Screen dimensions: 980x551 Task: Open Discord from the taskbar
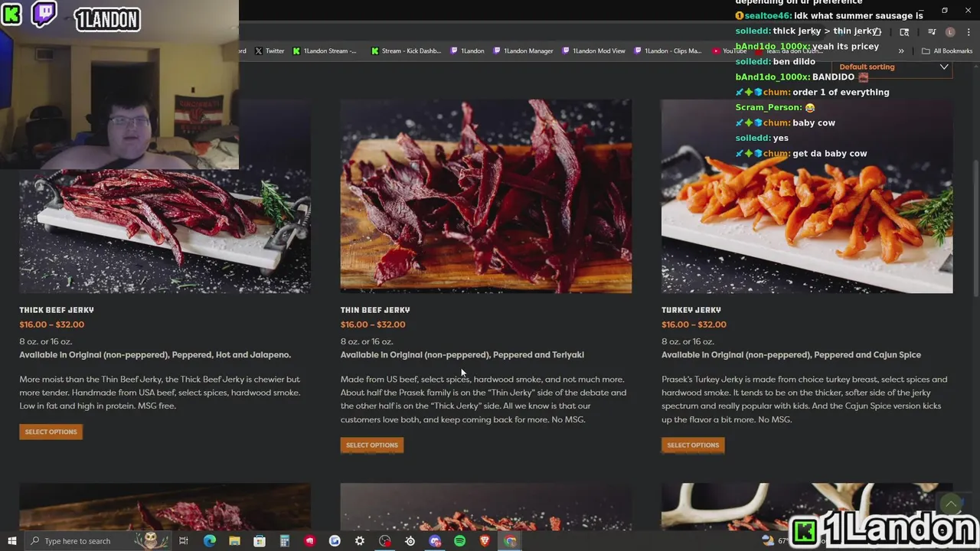click(x=435, y=541)
